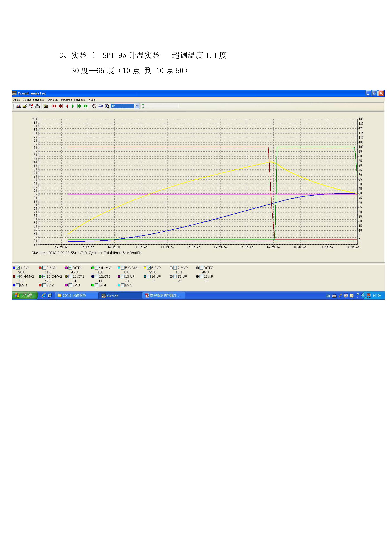Viewport: 392px width, 554px height.
Task: Jump to first data with red skip-back
Action: coord(54,106)
